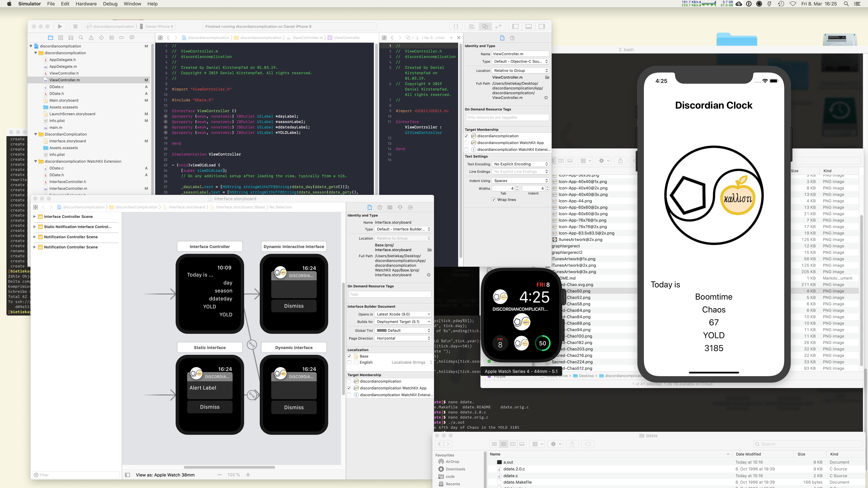Open Page Direction dropdown set to Horizontal

point(403,339)
